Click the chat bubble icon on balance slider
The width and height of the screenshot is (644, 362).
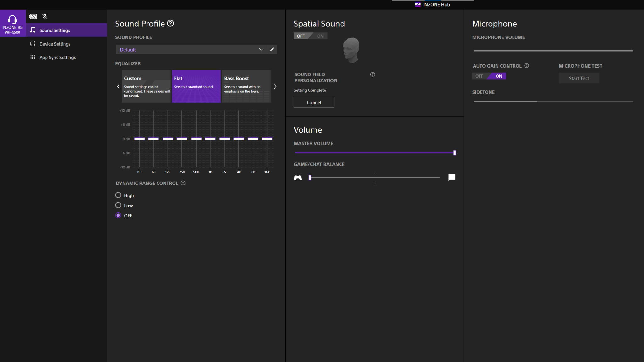click(452, 178)
